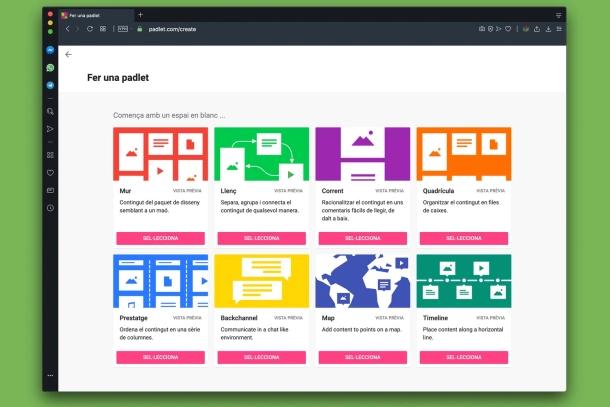Reload the page with refresh icon

click(x=90, y=29)
